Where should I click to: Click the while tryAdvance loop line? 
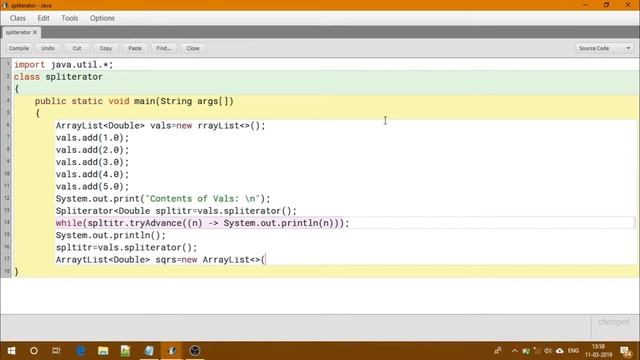[x=202, y=223]
